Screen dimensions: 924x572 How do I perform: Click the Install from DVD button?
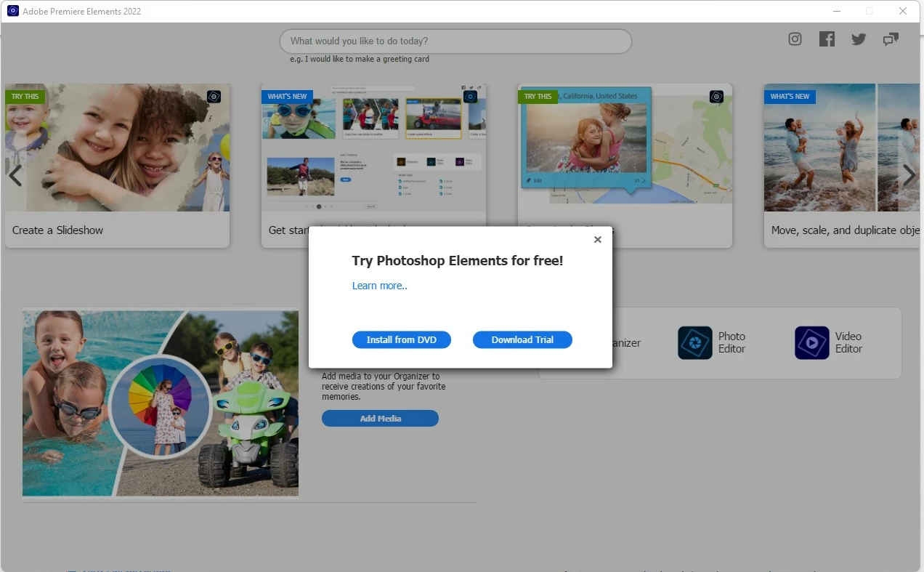(x=402, y=339)
